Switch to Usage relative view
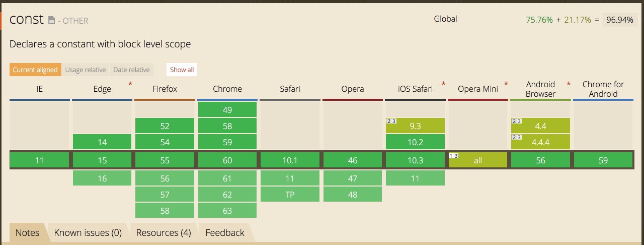 coord(86,70)
